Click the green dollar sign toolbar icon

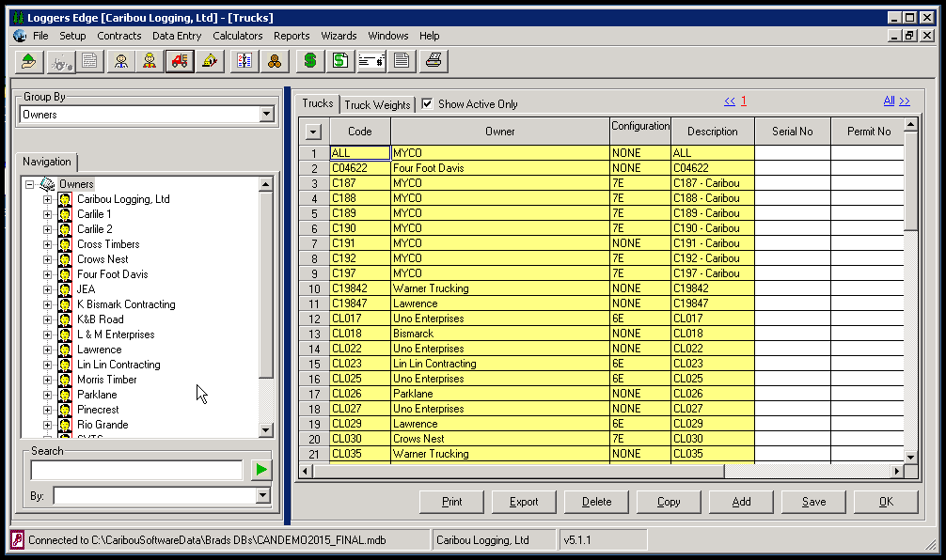pos(310,61)
